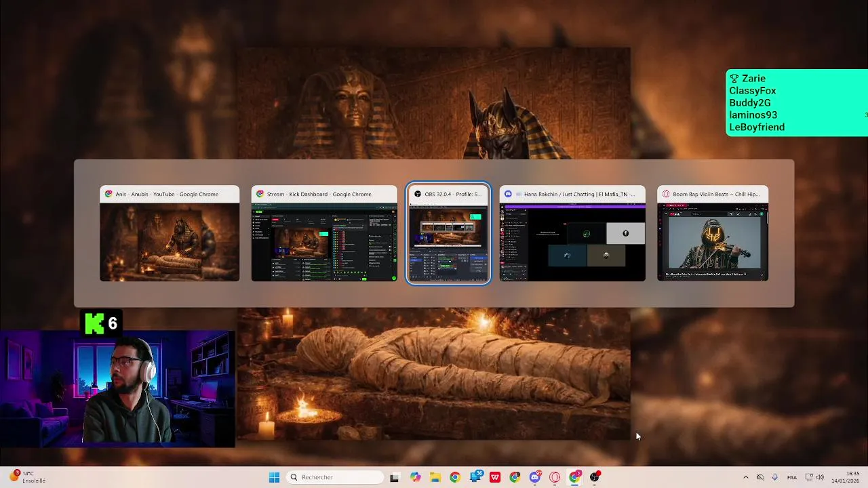Click the name ClassyFox in the overlay

tap(753, 91)
